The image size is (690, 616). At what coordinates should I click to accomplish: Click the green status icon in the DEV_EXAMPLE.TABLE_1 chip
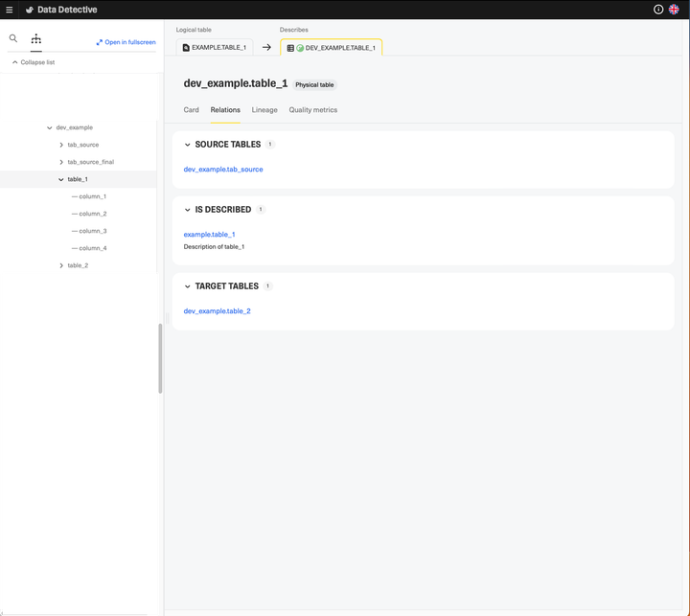click(300, 48)
